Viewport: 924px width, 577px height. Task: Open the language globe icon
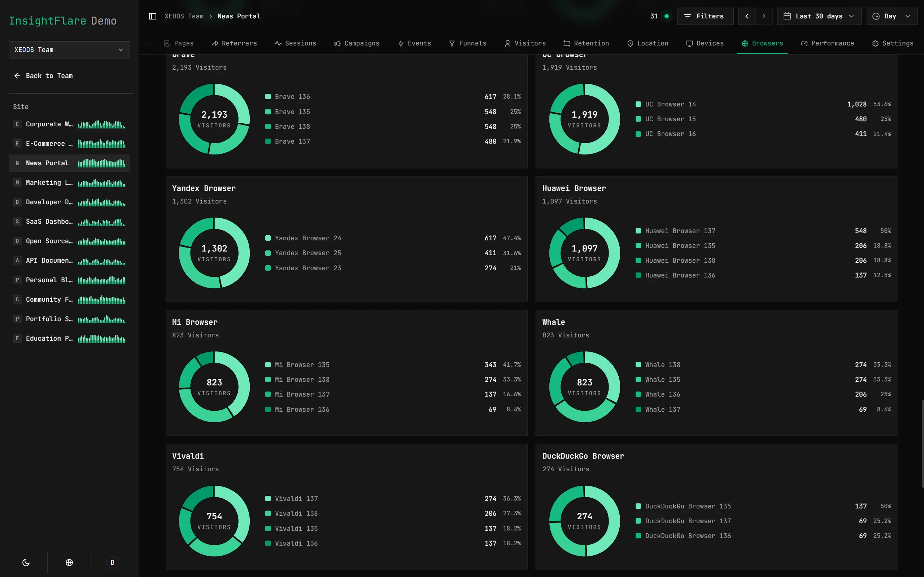coord(69,563)
